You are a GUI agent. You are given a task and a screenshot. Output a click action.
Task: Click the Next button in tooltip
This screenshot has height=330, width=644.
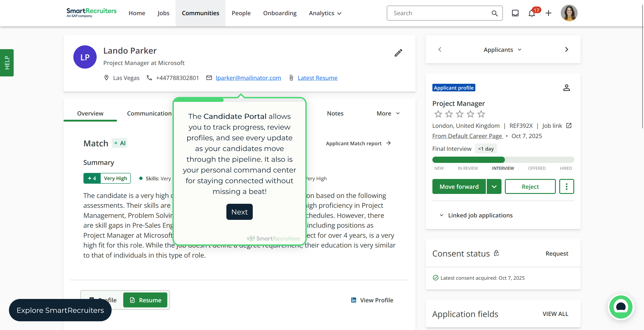pyautogui.click(x=239, y=212)
